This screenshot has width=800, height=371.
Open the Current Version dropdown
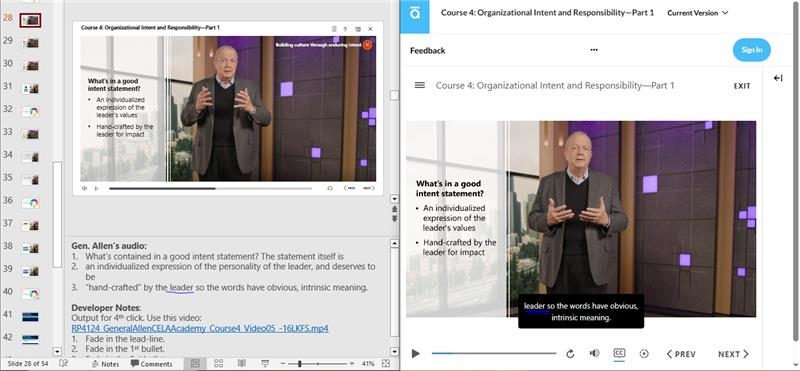pos(697,13)
